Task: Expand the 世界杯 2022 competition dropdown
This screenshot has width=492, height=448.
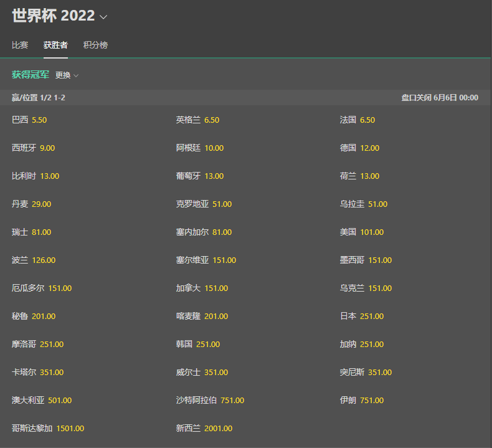Action: (x=60, y=16)
